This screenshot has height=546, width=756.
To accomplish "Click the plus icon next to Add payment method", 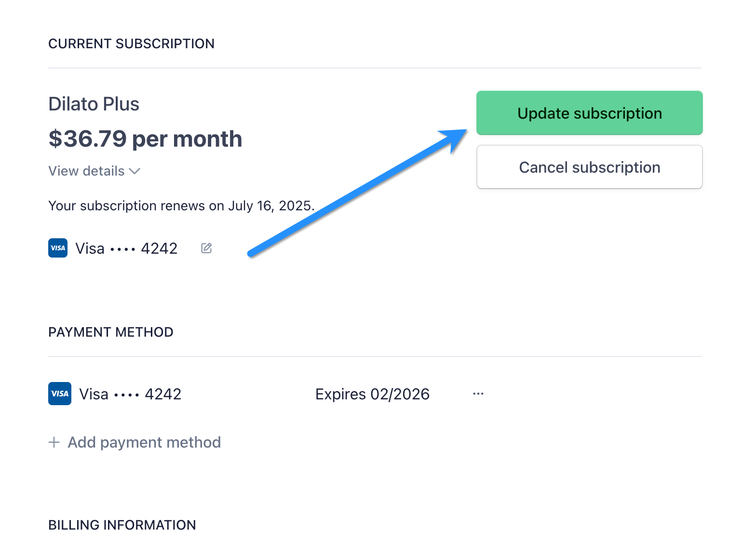I will pos(54,442).
